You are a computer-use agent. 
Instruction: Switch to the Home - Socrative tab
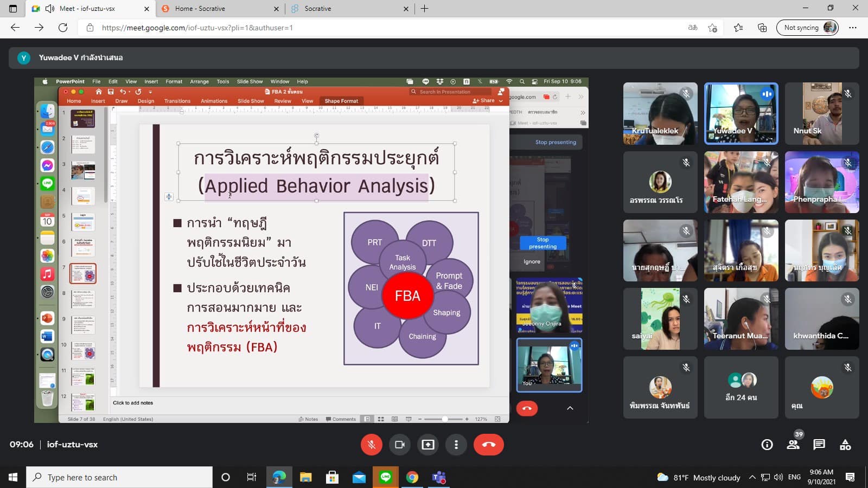pyautogui.click(x=221, y=9)
